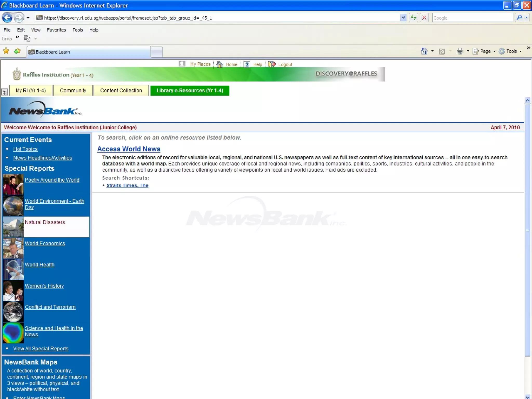
Task: Click the World Health report thumbnail
Action: point(13,269)
